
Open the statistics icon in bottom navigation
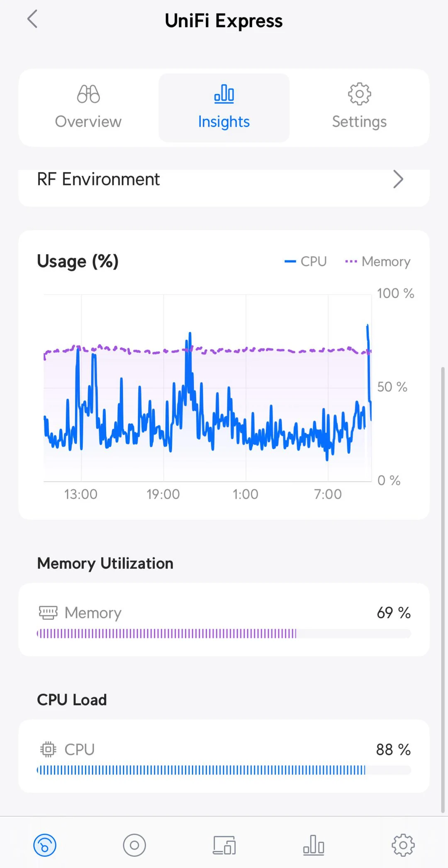point(314,845)
